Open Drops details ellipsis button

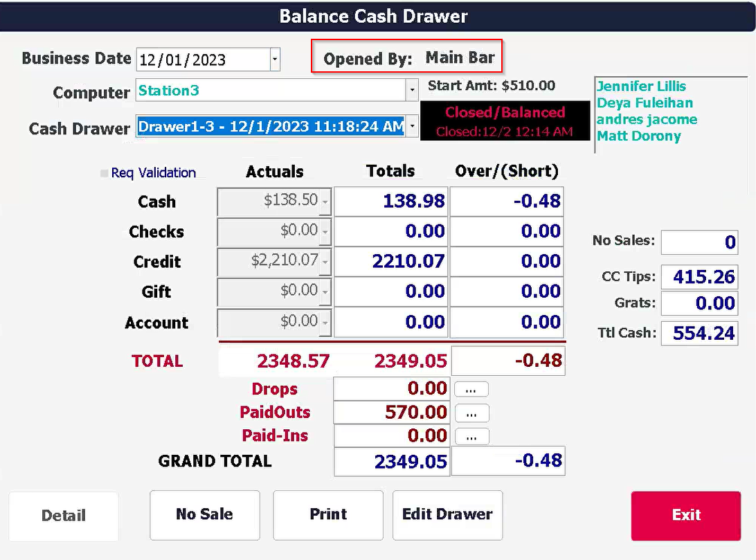471,390
